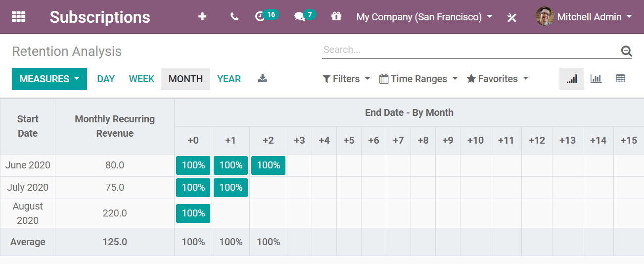Click the developer tools icon
Image resolution: width=644 pixels, height=264 pixels.
point(512,17)
